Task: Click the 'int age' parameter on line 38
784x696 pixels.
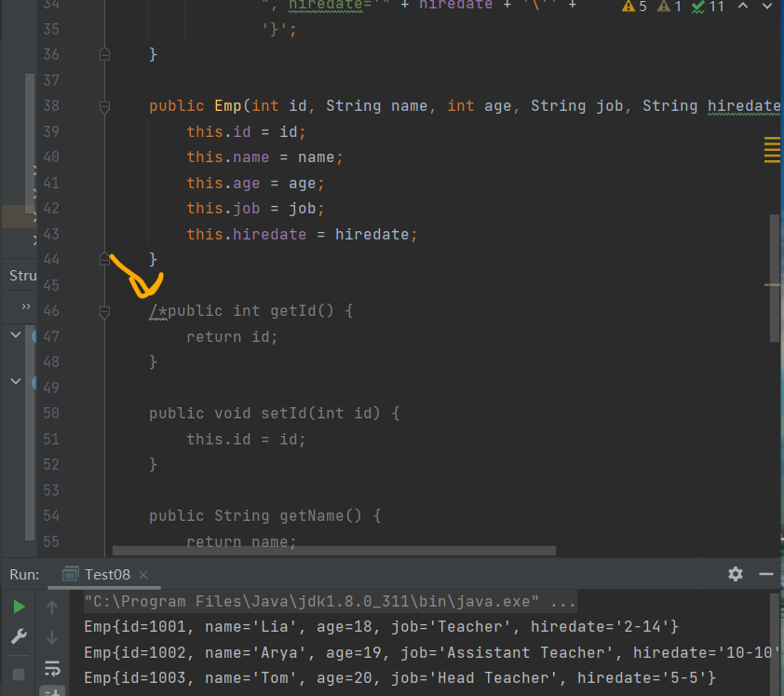Action: click(479, 106)
